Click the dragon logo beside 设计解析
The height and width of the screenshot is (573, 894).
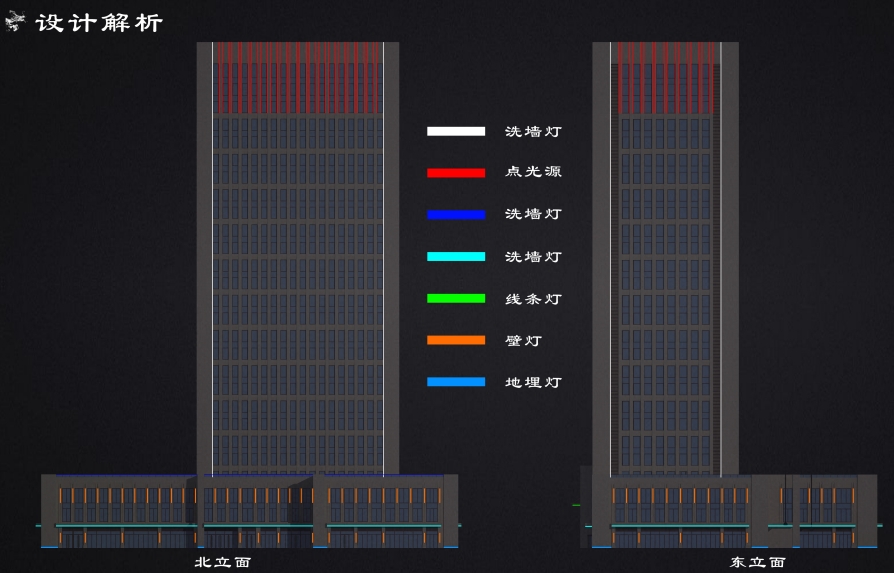click(16, 21)
